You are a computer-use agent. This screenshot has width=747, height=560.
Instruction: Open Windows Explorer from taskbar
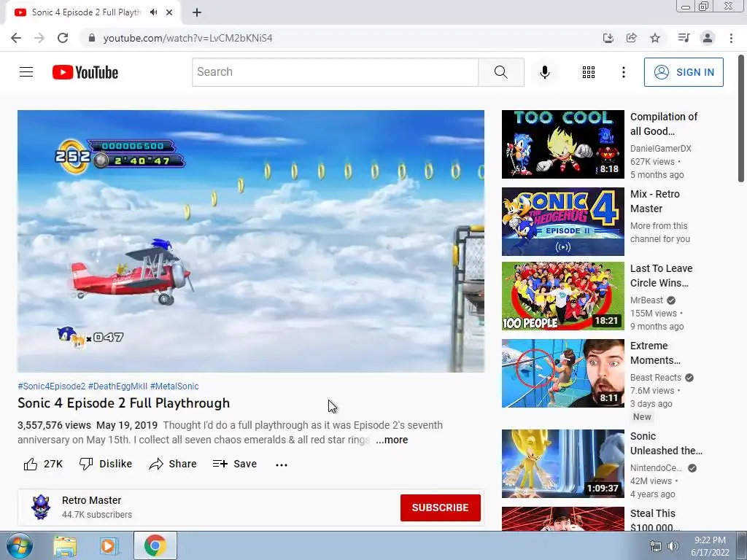65,546
